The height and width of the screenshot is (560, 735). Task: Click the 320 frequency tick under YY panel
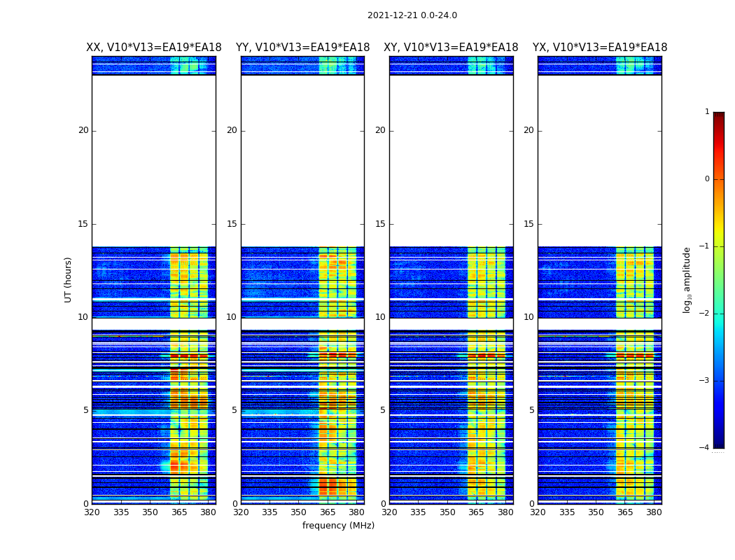point(241,512)
